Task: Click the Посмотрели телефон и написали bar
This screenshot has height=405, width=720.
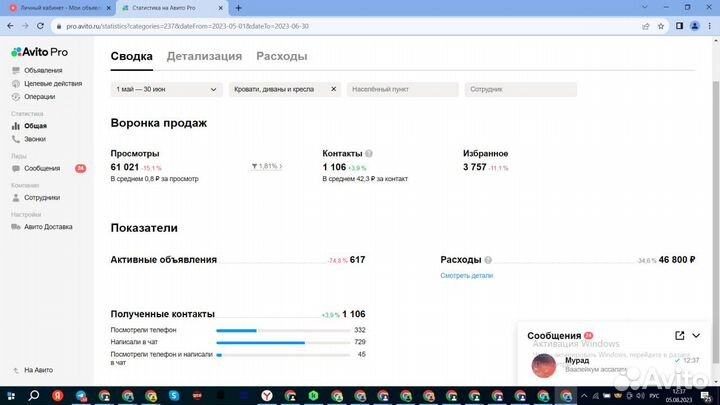Action: click(283, 355)
